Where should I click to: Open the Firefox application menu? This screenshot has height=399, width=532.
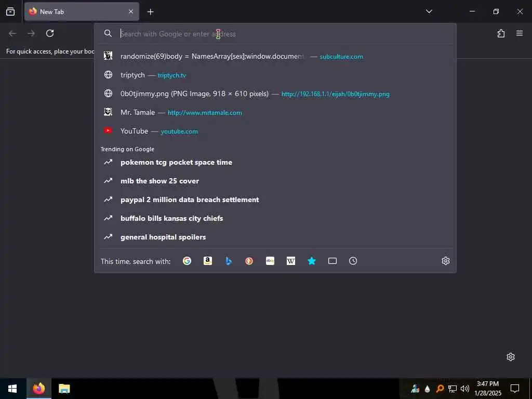520,33
